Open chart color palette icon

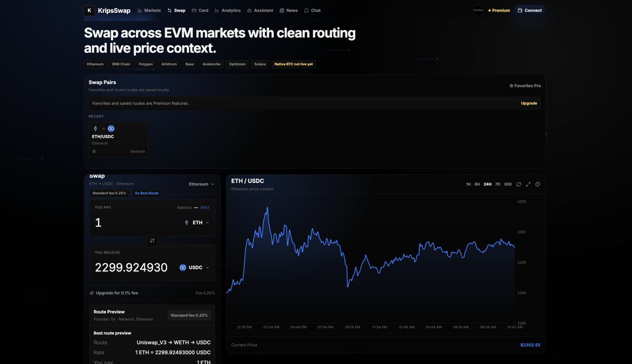(538, 184)
